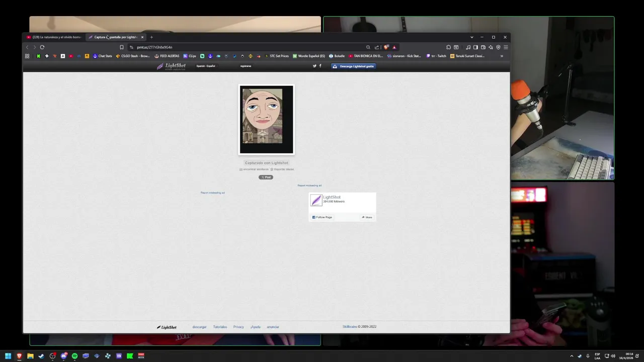Image resolution: width=644 pixels, height=362 pixels.
Task: Open Brave browser from the taskbar
Action: (x=19, y=356)
